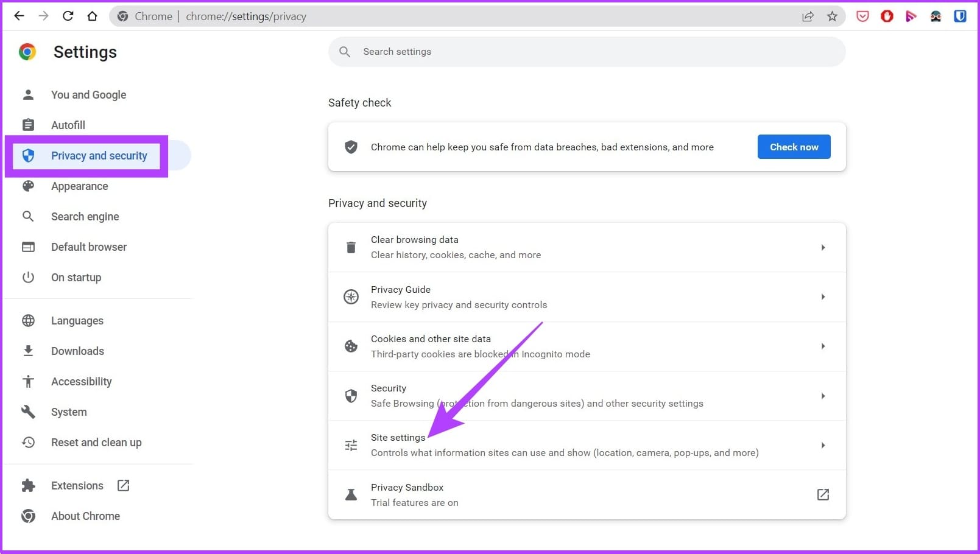Image resolution: width=980 pixels, height=554 pixels.
Task: Click the Check now button
Action: tap(794, 147)
